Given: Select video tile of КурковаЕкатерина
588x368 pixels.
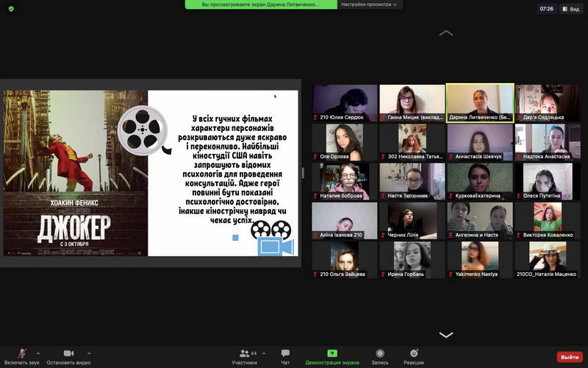Looking at the screenshot, I should click(x=480, y=181).
